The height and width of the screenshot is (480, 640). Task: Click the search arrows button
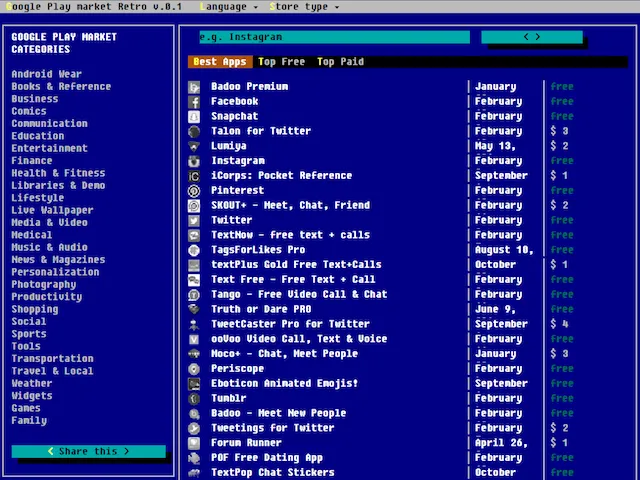(x=531, y=37)
